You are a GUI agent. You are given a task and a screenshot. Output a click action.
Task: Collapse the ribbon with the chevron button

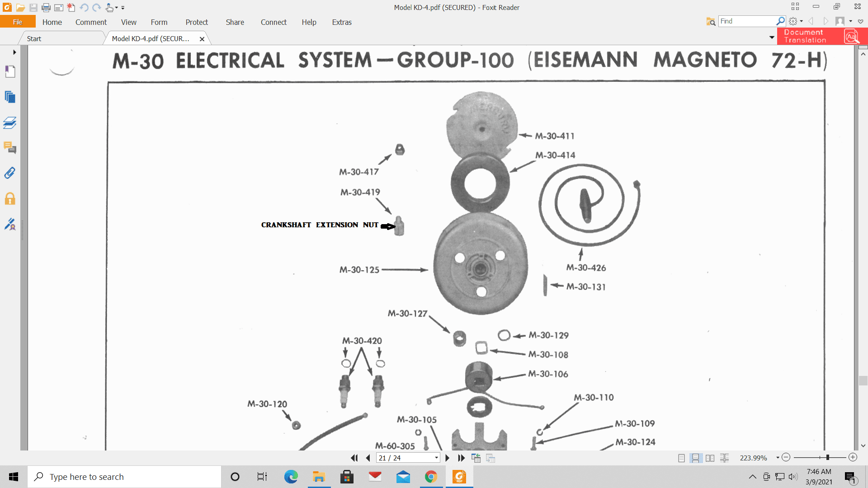point(861,21)
